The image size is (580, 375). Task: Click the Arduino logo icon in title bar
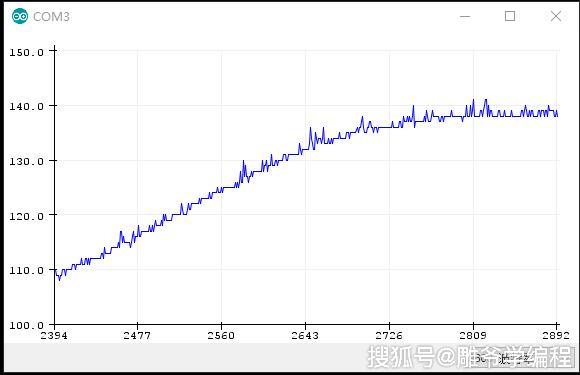tap(20, 16)
